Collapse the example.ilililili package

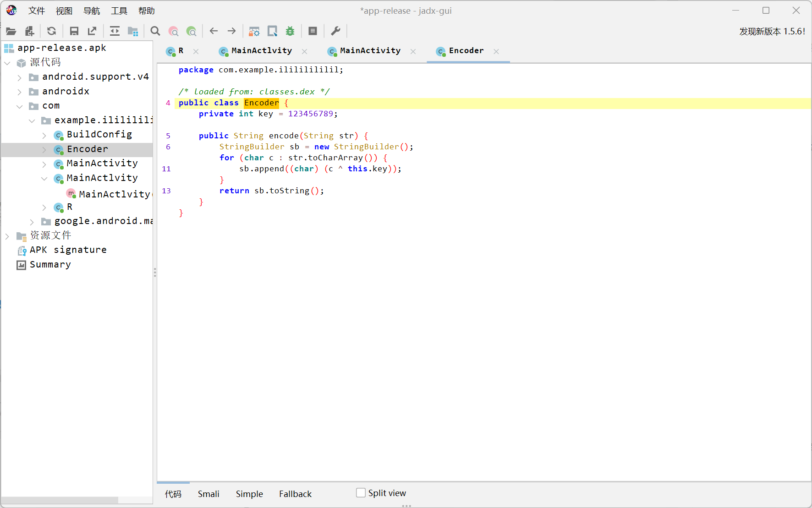(x=32, y=121)
